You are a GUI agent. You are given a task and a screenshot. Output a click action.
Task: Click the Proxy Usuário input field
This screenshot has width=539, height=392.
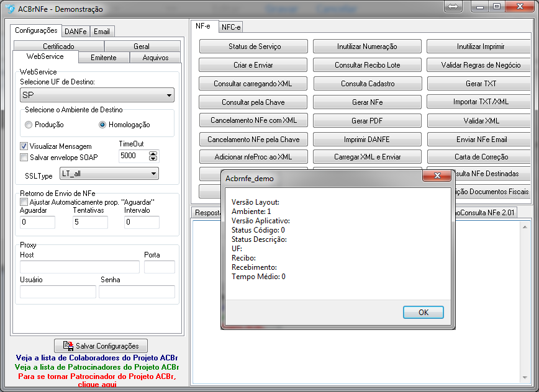coord(58,292)
